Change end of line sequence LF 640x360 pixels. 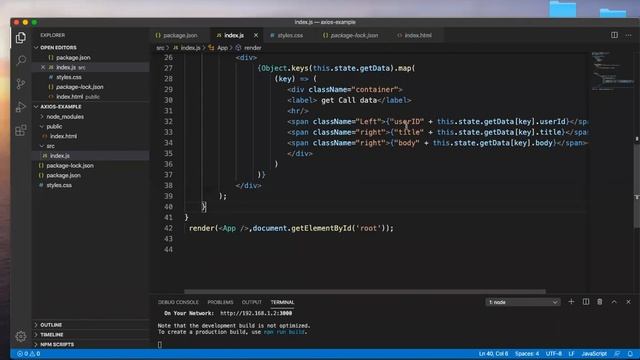571,353
